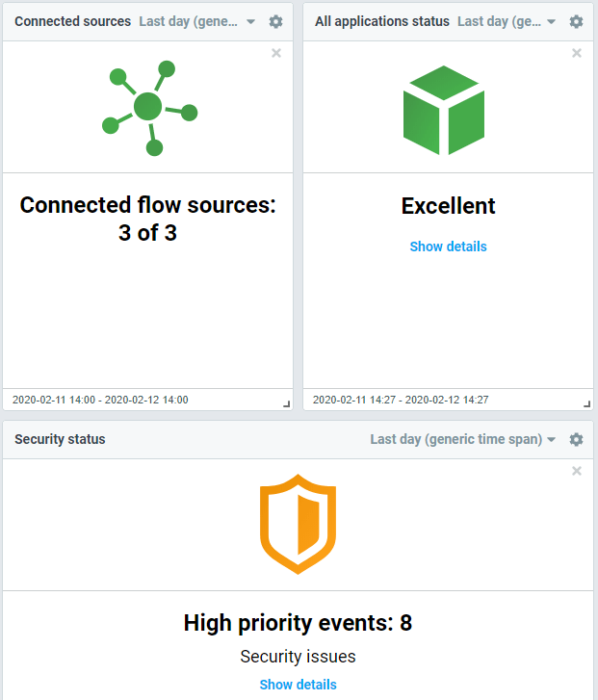
Task: Click the green cube application icon
Action: point(443,110)
